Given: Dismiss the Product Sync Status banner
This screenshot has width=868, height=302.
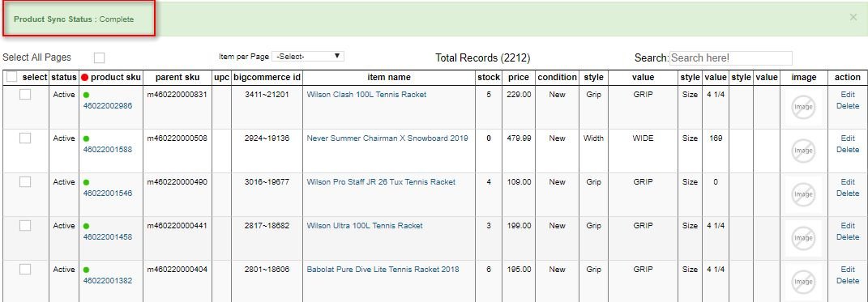Looking at the screenshot, I should pyautogui.click(x=853, y=17).
